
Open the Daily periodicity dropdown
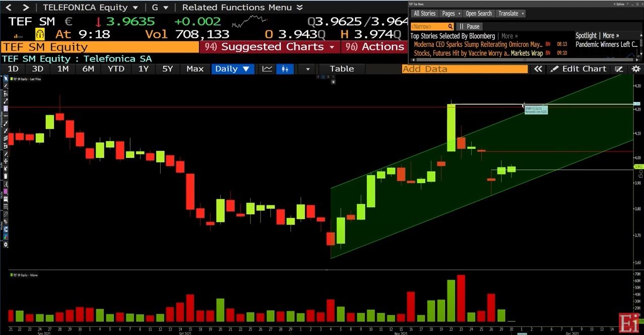click(232, 69)
